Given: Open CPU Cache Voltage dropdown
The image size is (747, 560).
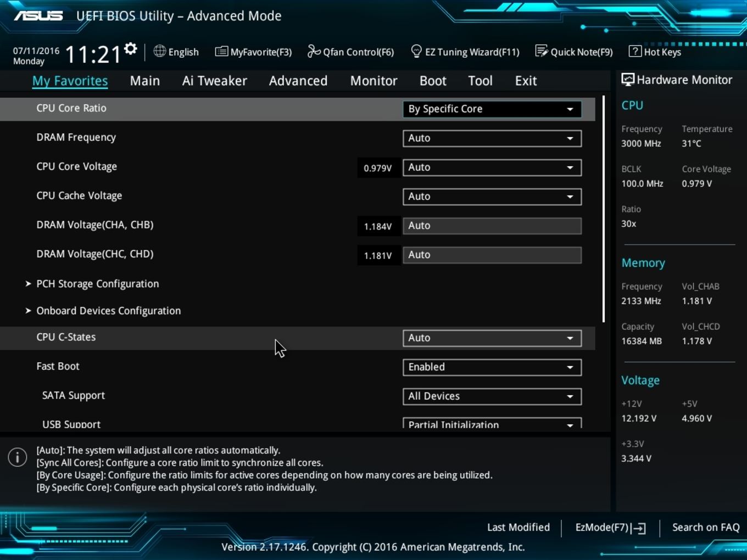Looking at the screenshot, I should click(x=492, y=196).
